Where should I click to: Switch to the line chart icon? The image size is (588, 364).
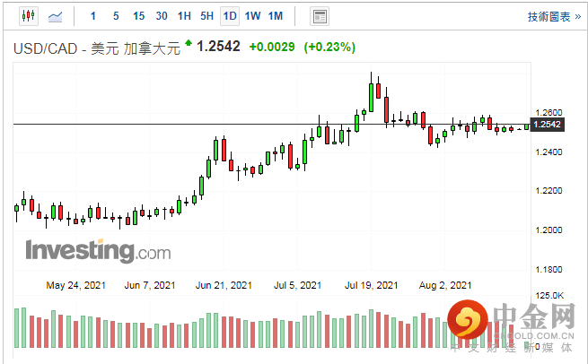55,16
